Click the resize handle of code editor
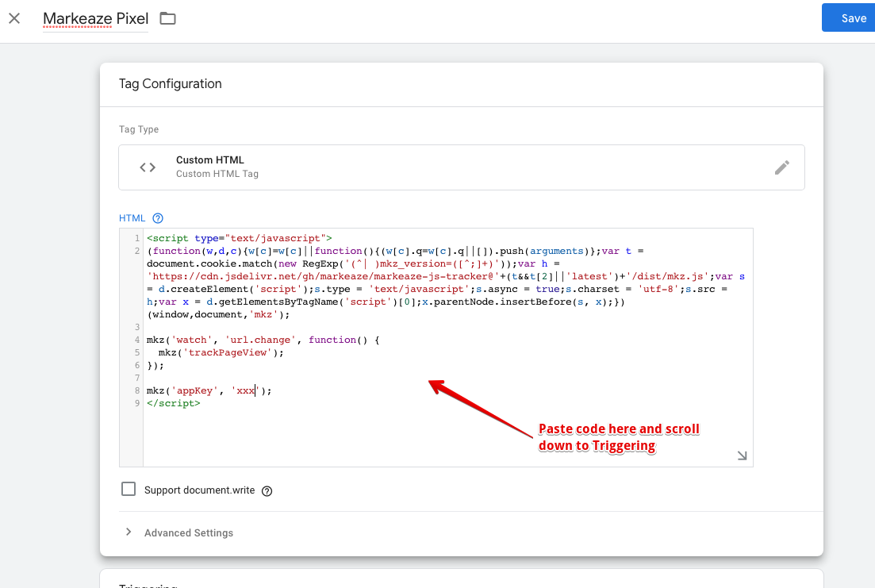Image resolution: width=875 pixels, height=588 pixels. click(x=742, y=455)
